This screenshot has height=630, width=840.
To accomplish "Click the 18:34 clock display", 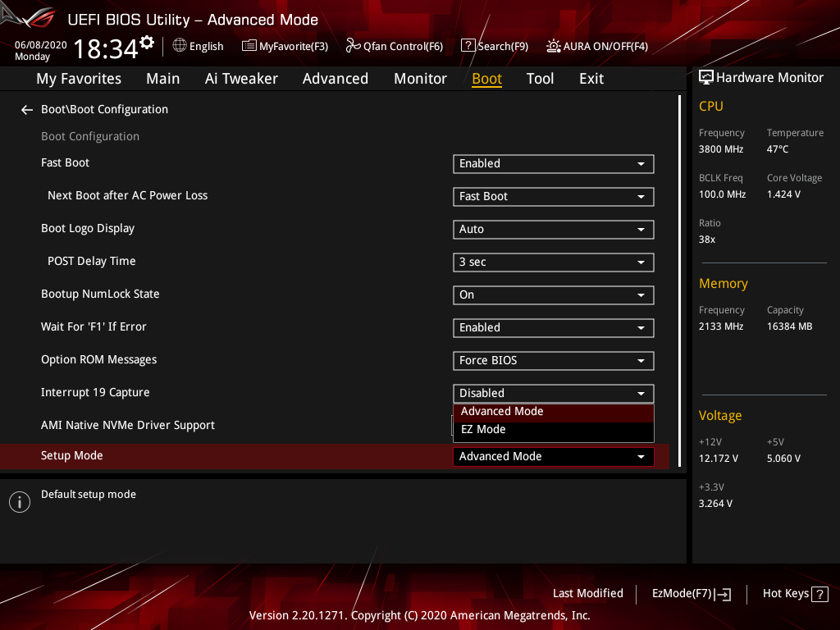I will 106,48.
